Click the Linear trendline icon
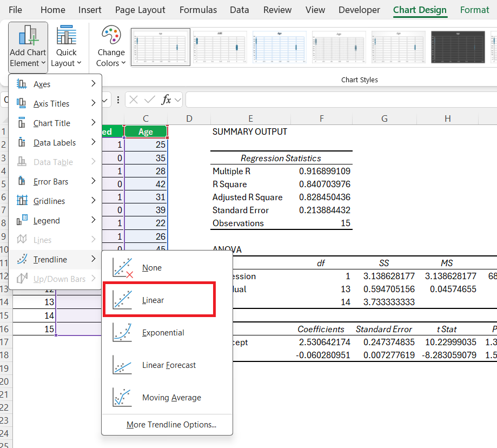The height and width of the screenshot is (448, 497). [122, 300]
